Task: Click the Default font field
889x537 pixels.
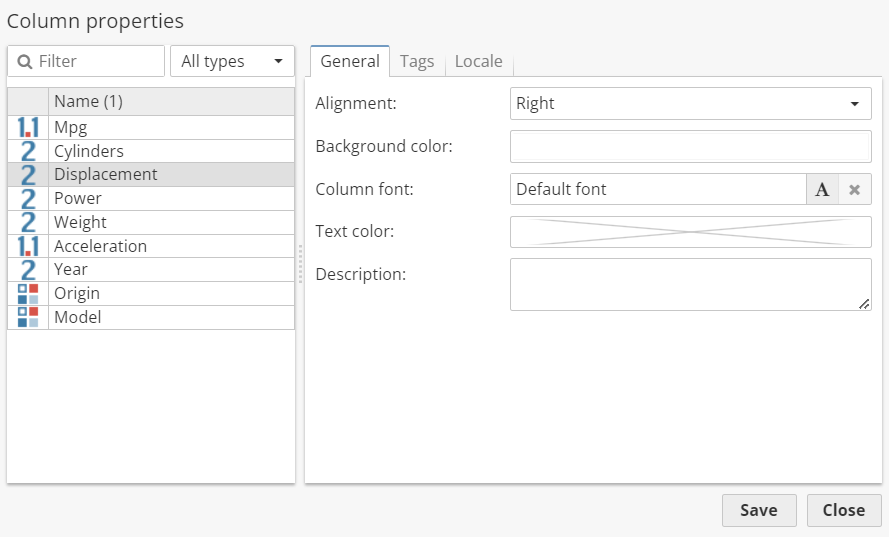Action: tap(658, 189)
